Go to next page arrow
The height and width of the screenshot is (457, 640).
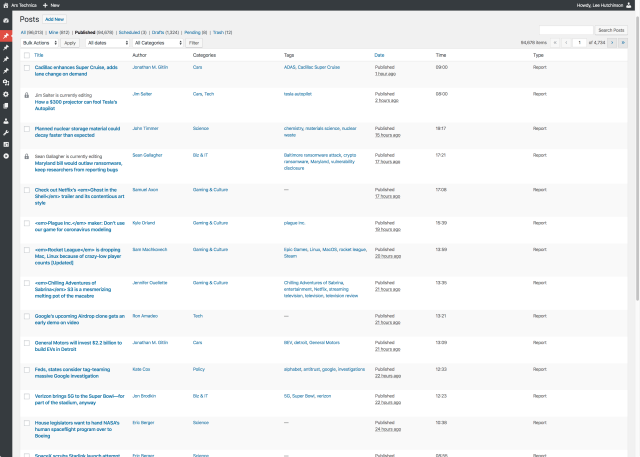pyautogui.click(x=611, y=43)
